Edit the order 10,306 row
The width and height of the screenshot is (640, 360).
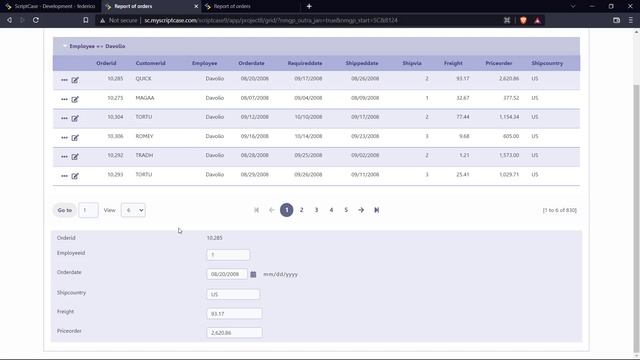click(x=75, y=138)
